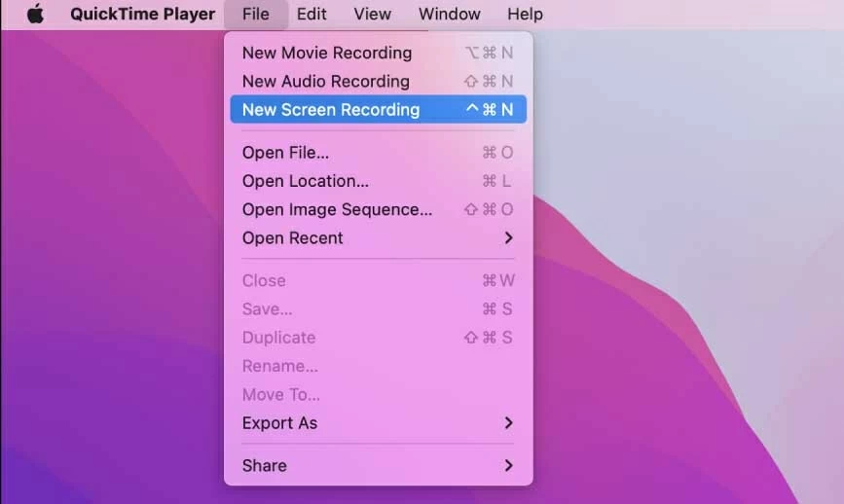Open the View menu
844x504 pixels.
point(373,14)
